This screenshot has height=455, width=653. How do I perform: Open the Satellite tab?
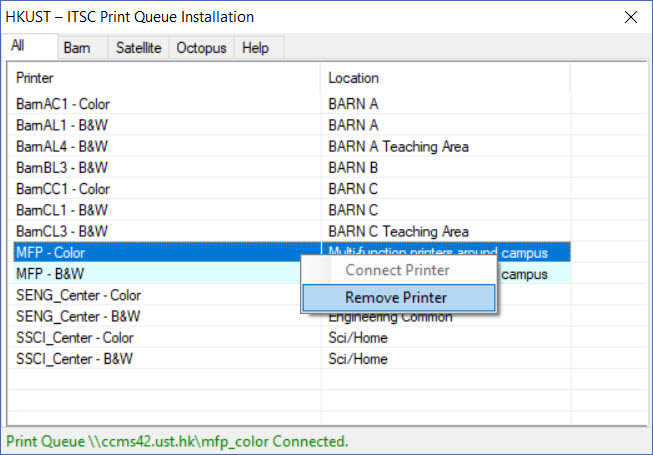138,48
